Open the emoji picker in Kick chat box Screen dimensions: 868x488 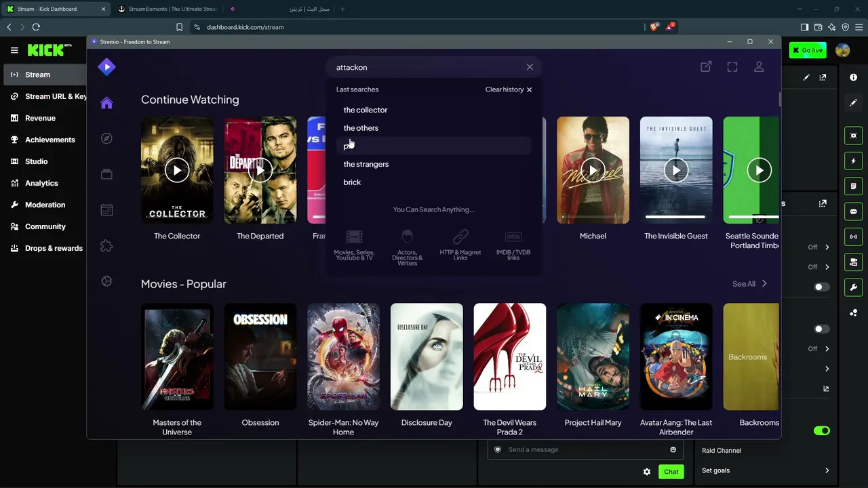coord(673,449)
